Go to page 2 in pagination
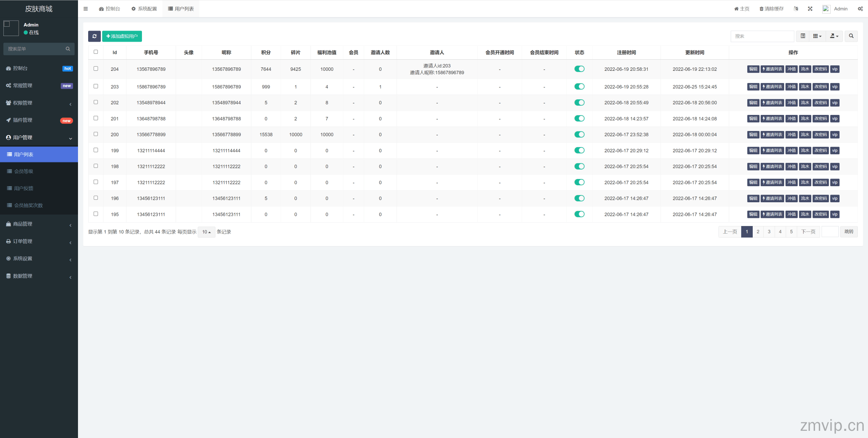 coord(758,232)
